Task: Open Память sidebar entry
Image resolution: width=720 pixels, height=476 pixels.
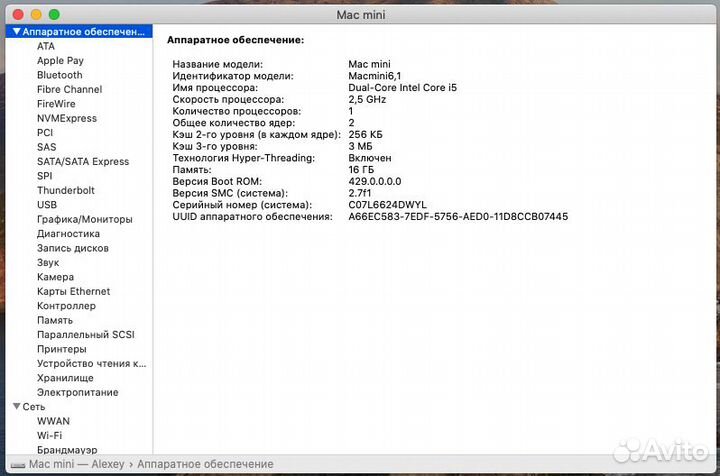Action: [x=55, y=320]
